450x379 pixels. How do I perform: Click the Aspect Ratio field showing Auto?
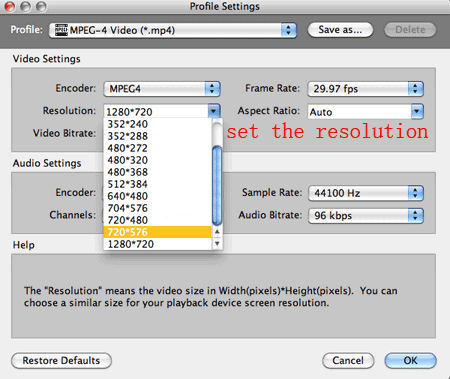[x=359, y=112]
